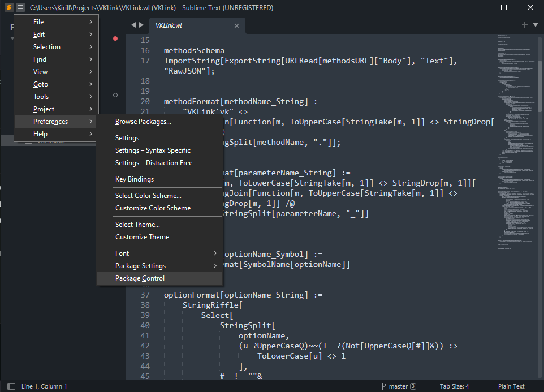Change Tab Size: 4 setting

454,386
